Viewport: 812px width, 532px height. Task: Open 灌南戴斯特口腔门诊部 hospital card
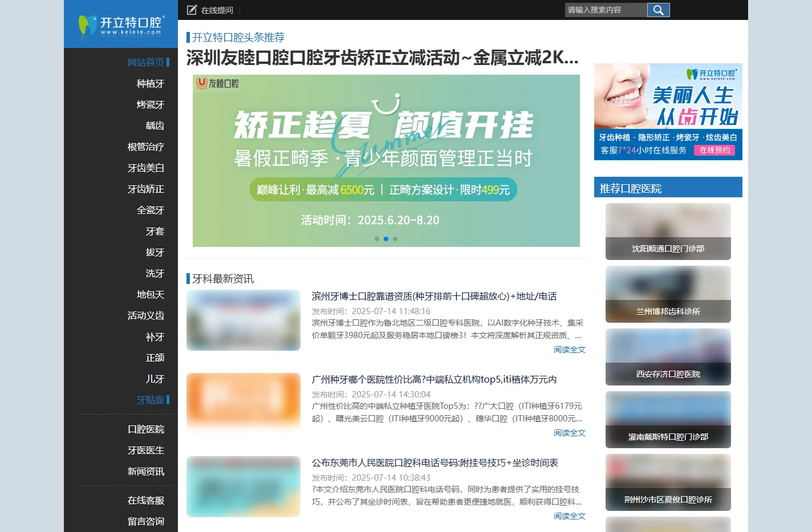coord(668,420)
